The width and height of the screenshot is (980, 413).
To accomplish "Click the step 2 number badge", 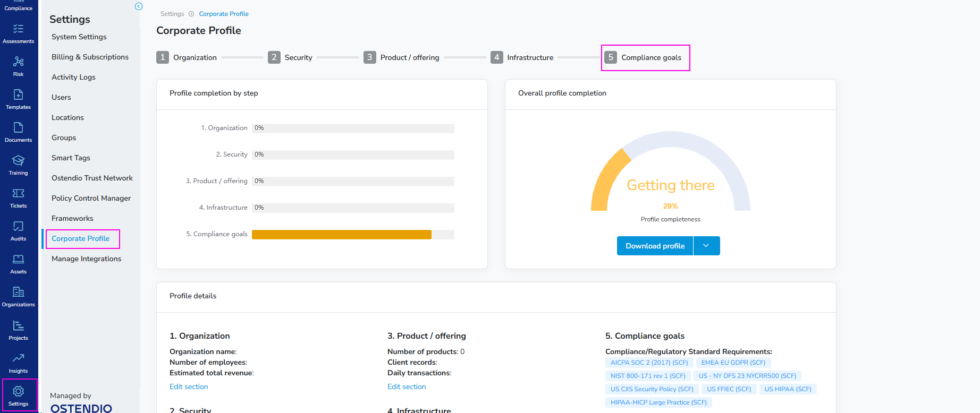I will coord(274,57).
